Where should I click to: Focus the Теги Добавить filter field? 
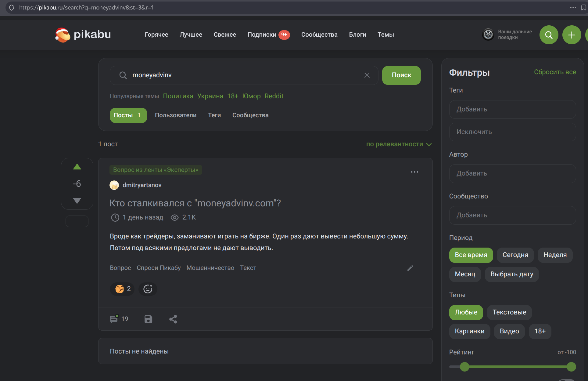point(512,109)
